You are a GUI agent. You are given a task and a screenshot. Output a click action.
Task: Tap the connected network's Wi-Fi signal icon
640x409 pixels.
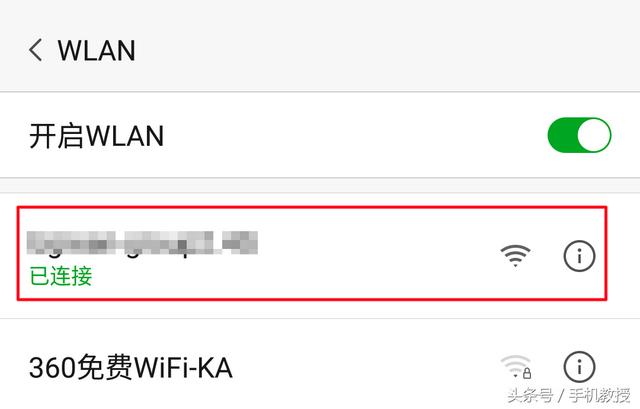coord(516,256)
